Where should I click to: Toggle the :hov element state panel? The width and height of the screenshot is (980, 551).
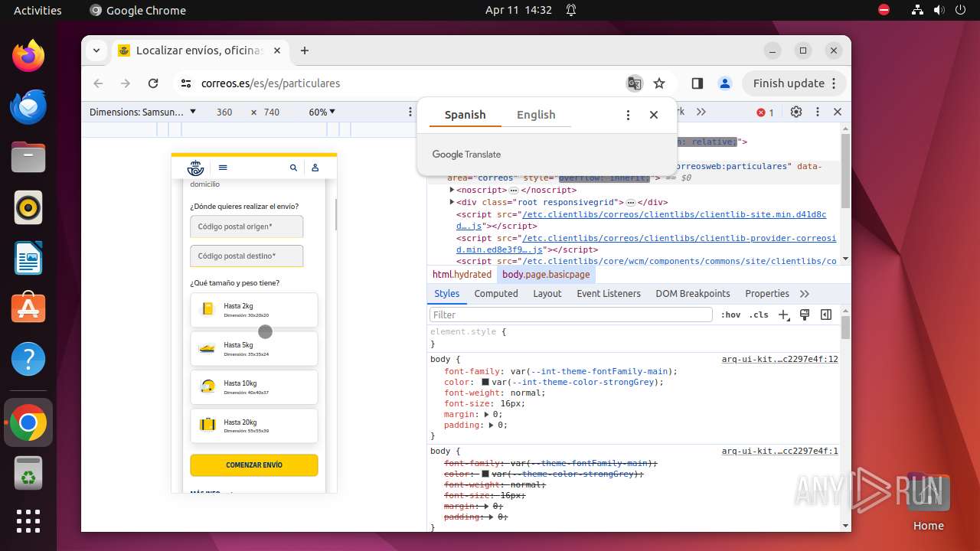click(731, 315)
